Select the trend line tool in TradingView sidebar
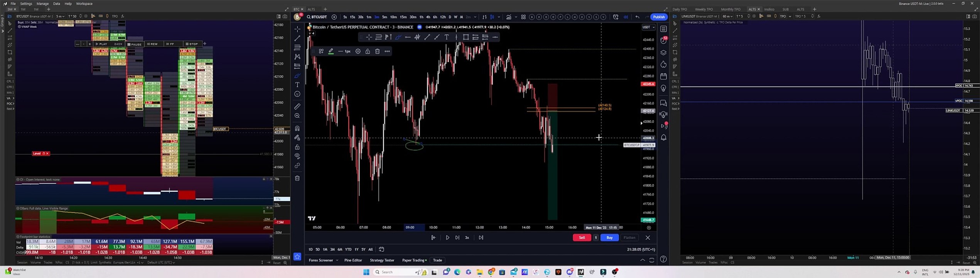This screenshot has width=980, height=278. [x=297, y=38]
